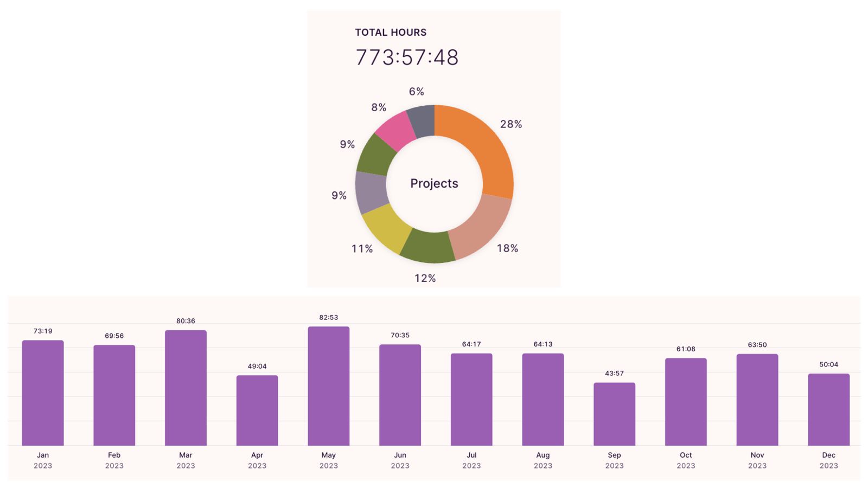Select the pink 8% donut segment
Image resolution: width=868 pixels, height=488 pixels.
(394, 130)
